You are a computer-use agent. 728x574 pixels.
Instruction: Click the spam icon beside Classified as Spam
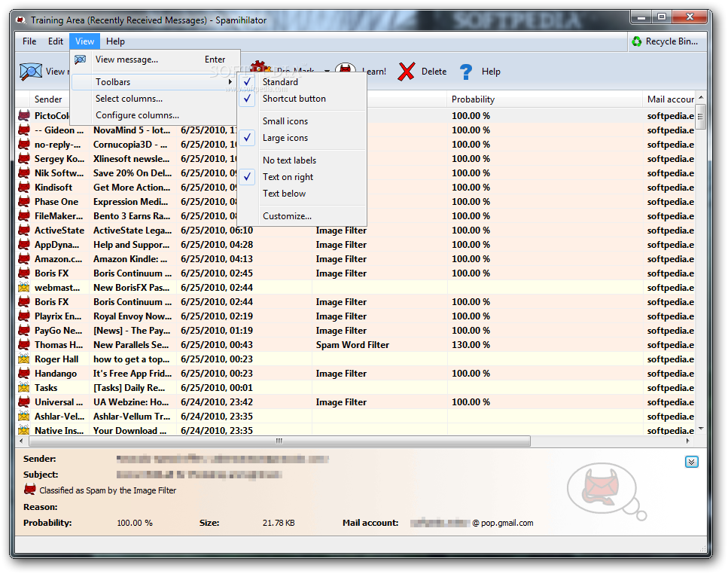click(29, 490)
